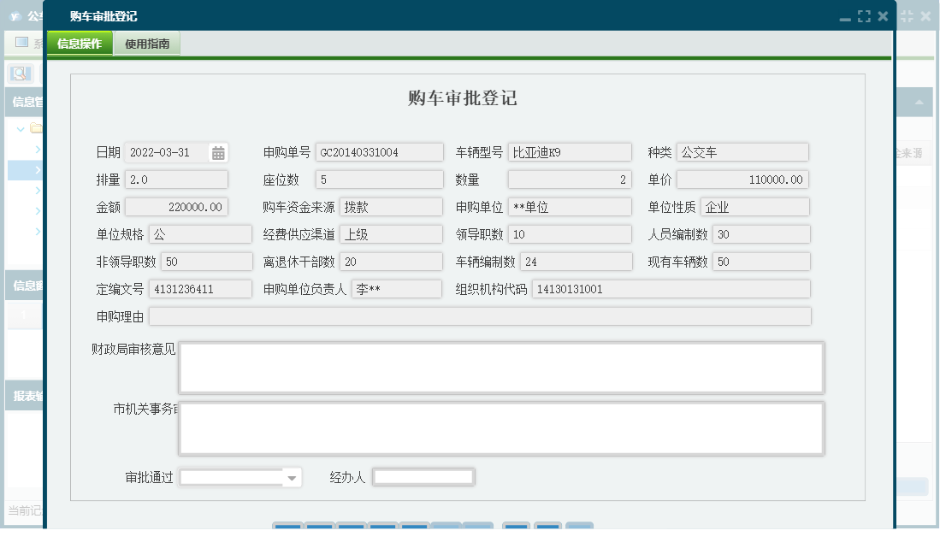This screenshot has height=560, width=940.
Task: Click inside the 申购理由 input field
Action: (x=481, y=315)
